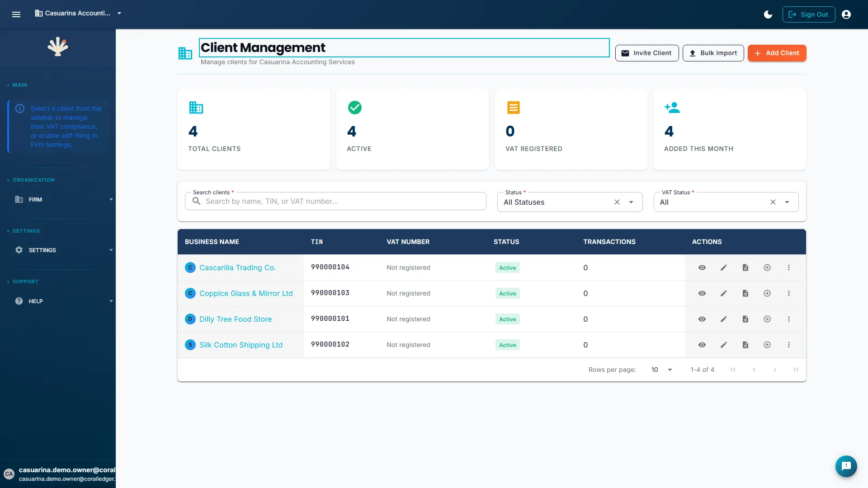This screenshot has height=488, width=868.
Task: Clear the Status filter selection
Action: click(617, 202)
